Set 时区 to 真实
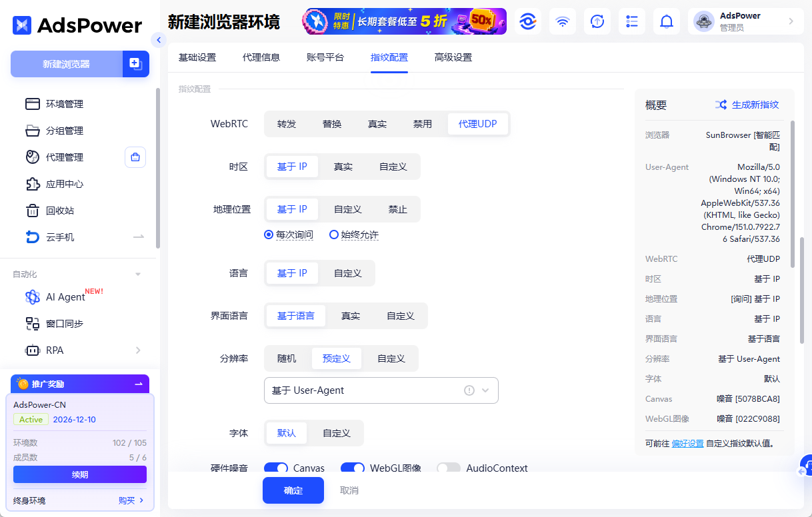The image size is (812, 517). click(x=343, y=167)
